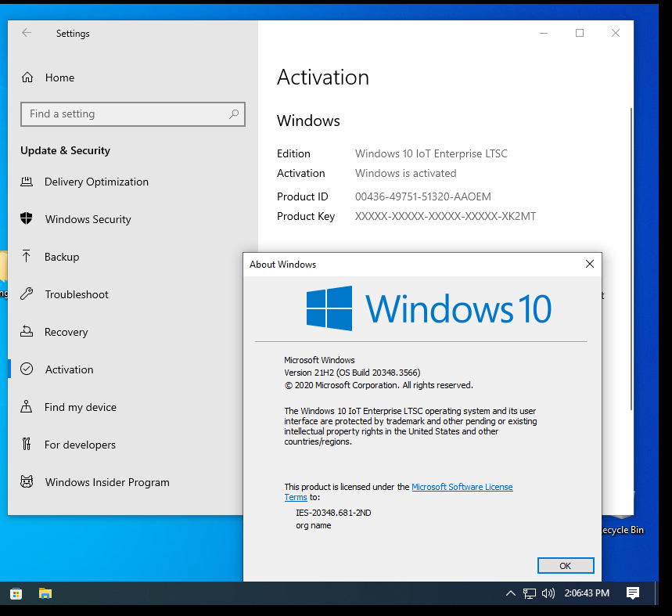
Task: Maximize the Settings window
Action: point(580,33)
